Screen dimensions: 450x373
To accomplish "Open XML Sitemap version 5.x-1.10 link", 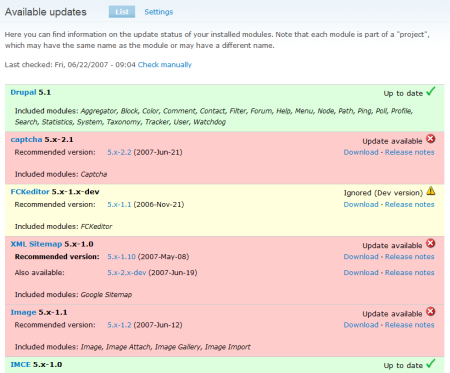I will (x=121, y=257).
